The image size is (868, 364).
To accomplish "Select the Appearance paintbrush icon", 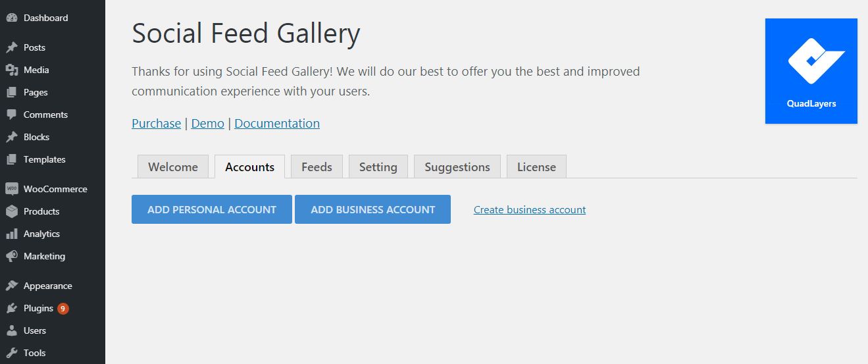I will pos(11,286).
